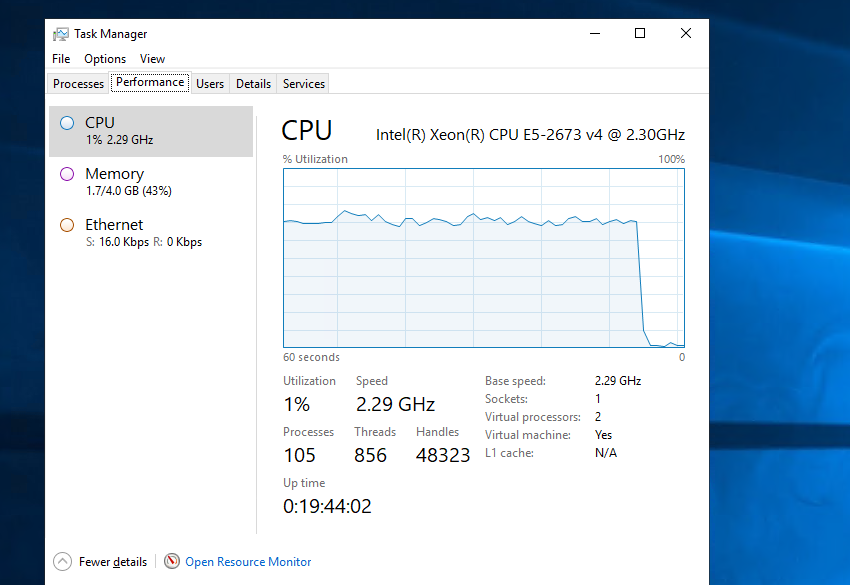Maximize the Task Manager window
The height and width of the screenshot is (585, 850).
click(x=640, y=33)
